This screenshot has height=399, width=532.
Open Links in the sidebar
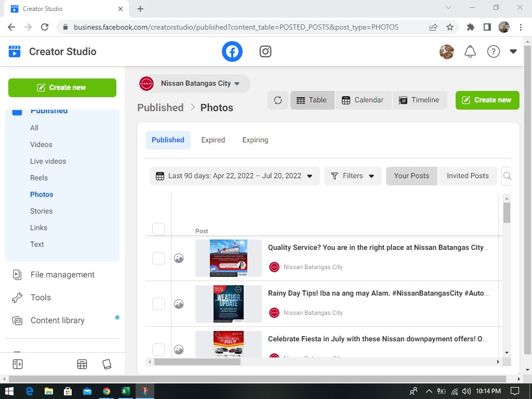pyautogui.click(x=38, y=228)
